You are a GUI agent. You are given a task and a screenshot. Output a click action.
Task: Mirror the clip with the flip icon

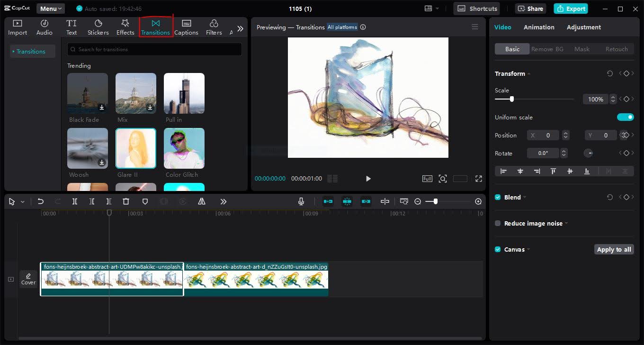click(x=202, y=201)
